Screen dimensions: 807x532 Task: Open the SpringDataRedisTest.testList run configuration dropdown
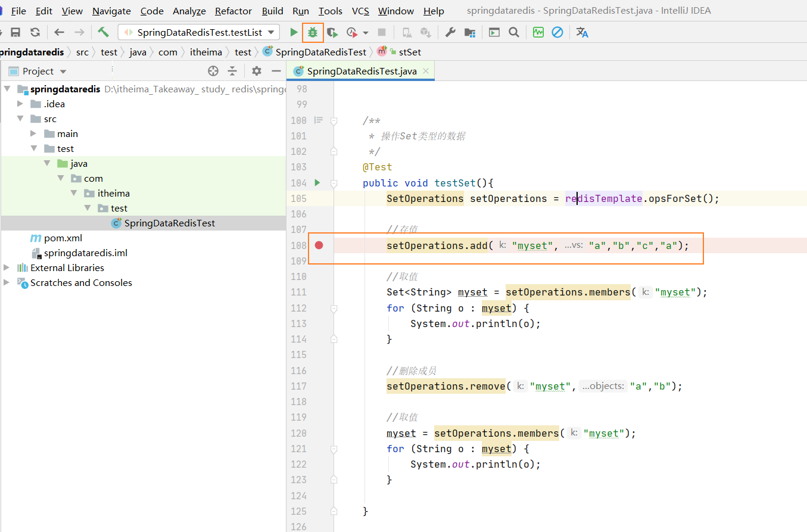pos(199,32)
